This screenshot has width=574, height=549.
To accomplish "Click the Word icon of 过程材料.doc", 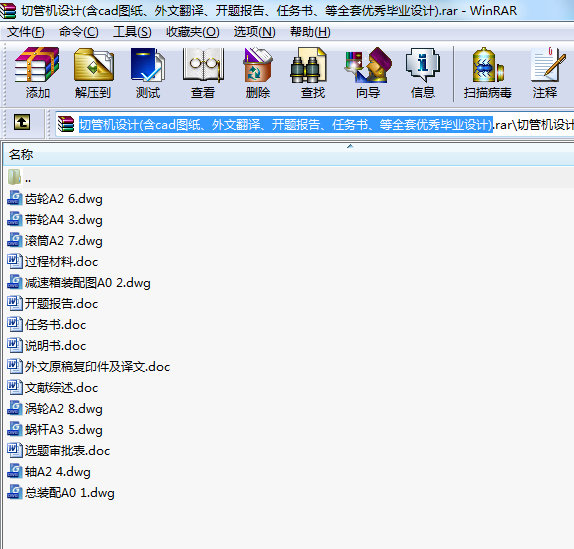I will pos(15,261).
